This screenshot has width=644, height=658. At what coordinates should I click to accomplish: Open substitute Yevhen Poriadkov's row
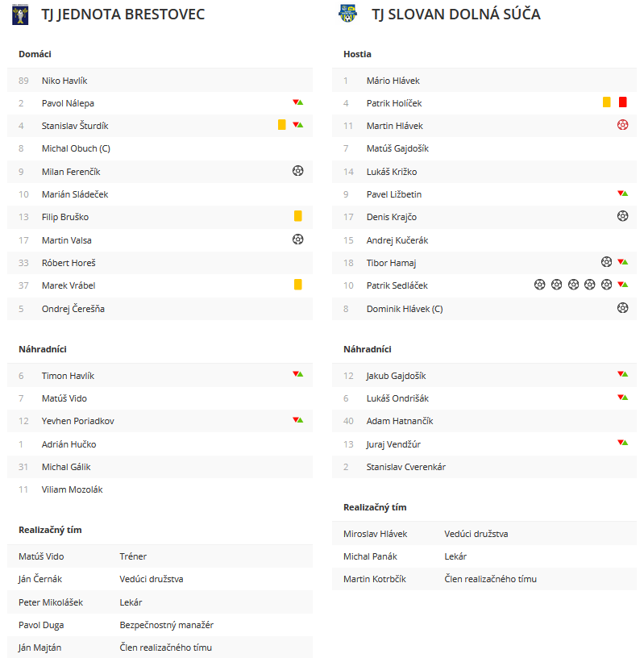click(160, 421)
